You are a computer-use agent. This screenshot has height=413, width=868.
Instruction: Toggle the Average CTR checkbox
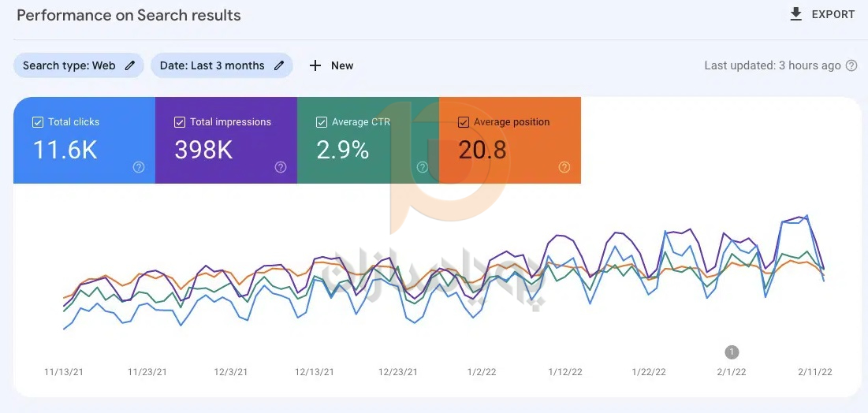tap(322, 122)
